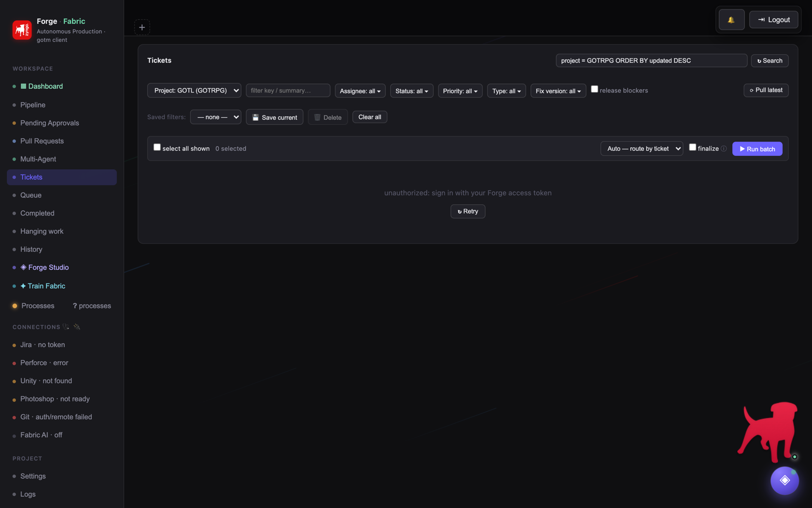
Task: Click Pull latest
Action: pyautogui.click(x=766, y=90)
